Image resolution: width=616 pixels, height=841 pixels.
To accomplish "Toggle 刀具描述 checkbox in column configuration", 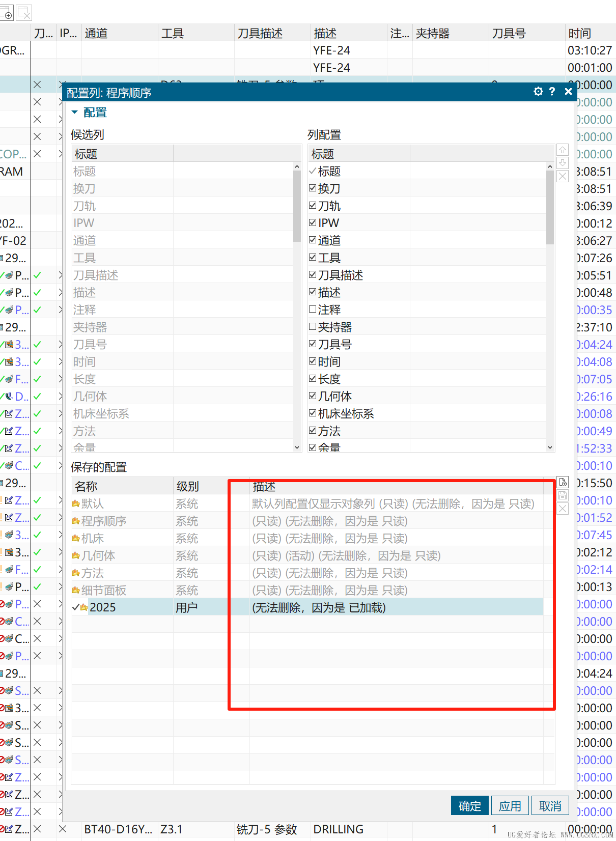I will (313, 274).
